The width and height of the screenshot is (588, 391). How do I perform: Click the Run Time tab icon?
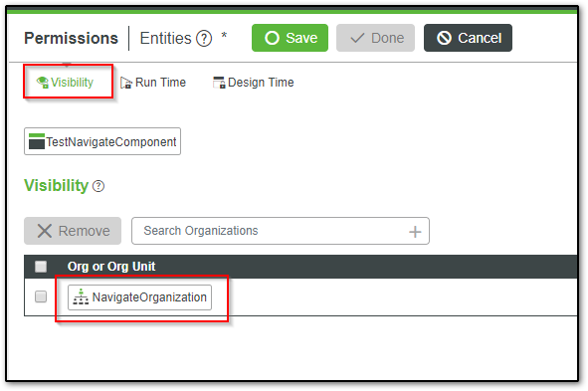point(126,83)
